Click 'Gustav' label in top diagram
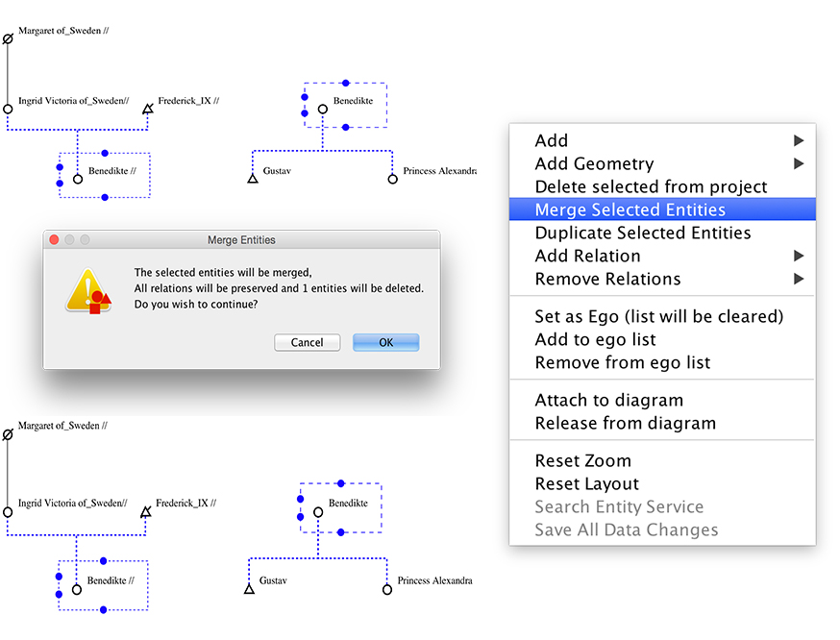The image size is (840, 640). [277, 171]
